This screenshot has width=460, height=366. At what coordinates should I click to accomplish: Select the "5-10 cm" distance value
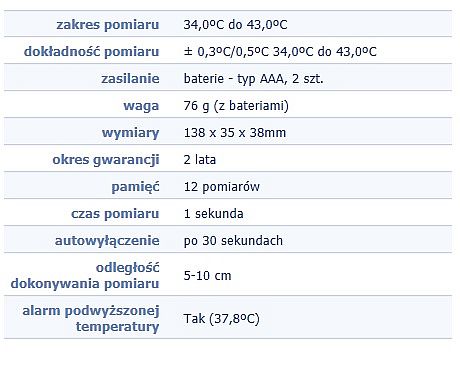[x=207, y=276]
